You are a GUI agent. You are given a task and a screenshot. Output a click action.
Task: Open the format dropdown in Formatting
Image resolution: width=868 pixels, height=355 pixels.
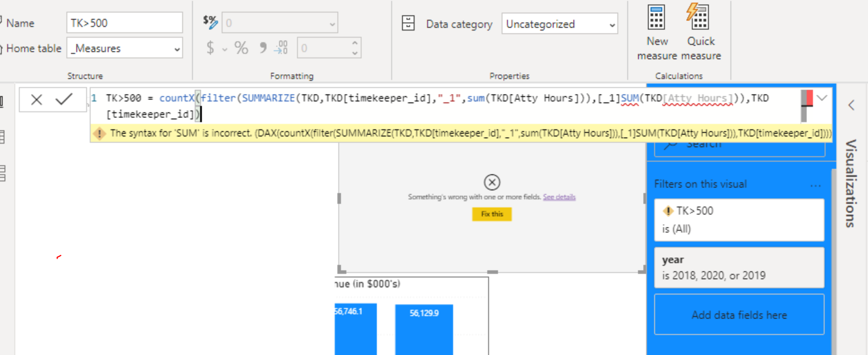pyautogui.click(x=280, y=23)
